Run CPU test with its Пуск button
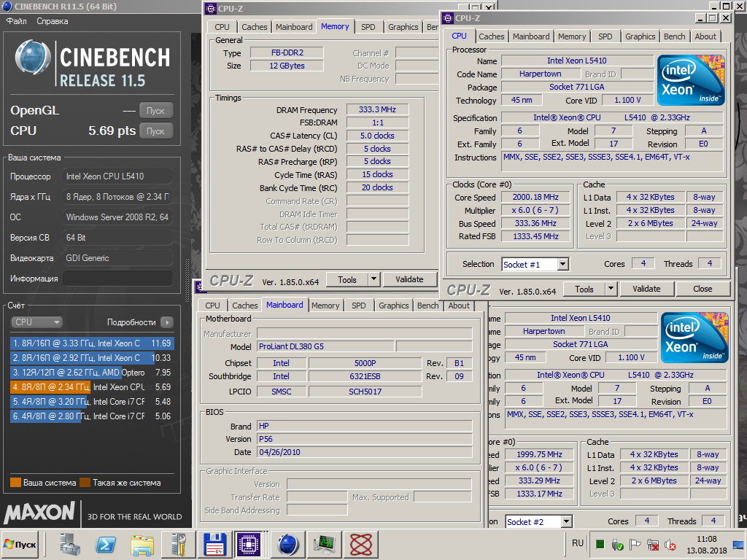747x560 pixels. [x=156, y=131]
